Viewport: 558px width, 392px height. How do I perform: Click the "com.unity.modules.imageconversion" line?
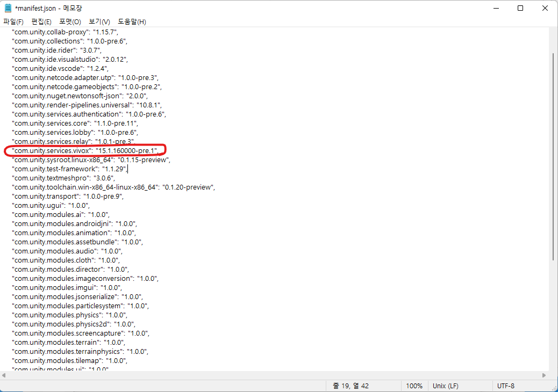coord(85,279)
